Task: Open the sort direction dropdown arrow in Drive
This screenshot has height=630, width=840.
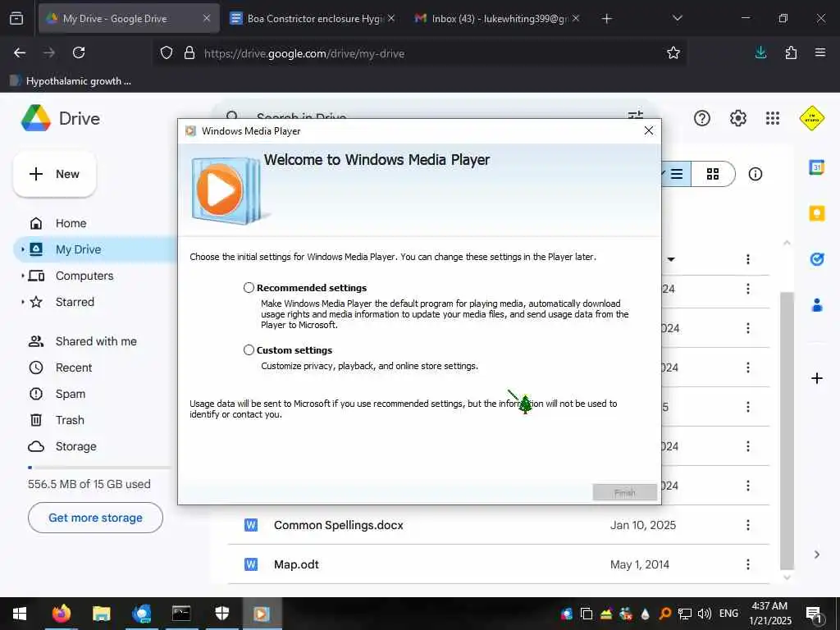Action: pyautogui.click(x=671, y=259)
